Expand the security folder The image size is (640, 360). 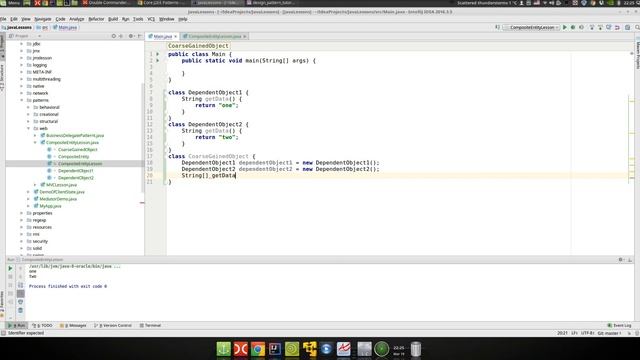pos(22,241)
